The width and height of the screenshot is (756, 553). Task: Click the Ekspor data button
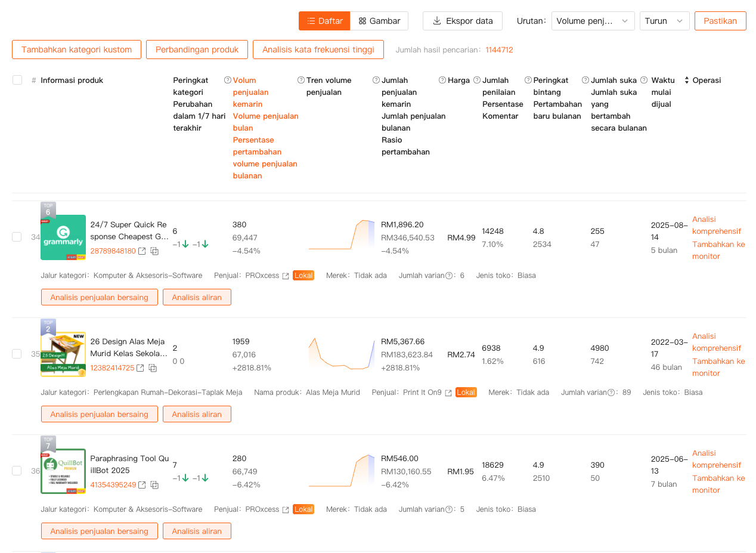463,21
